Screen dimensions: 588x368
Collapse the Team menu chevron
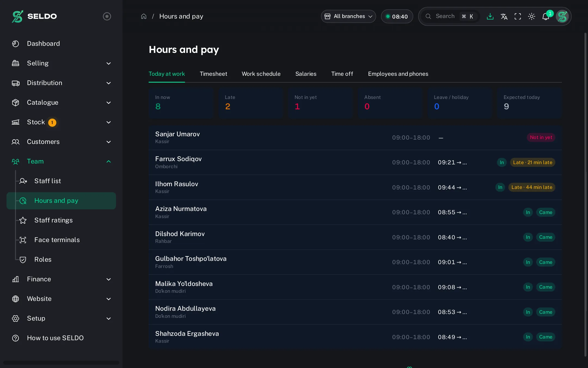click(x=109, y=162)
